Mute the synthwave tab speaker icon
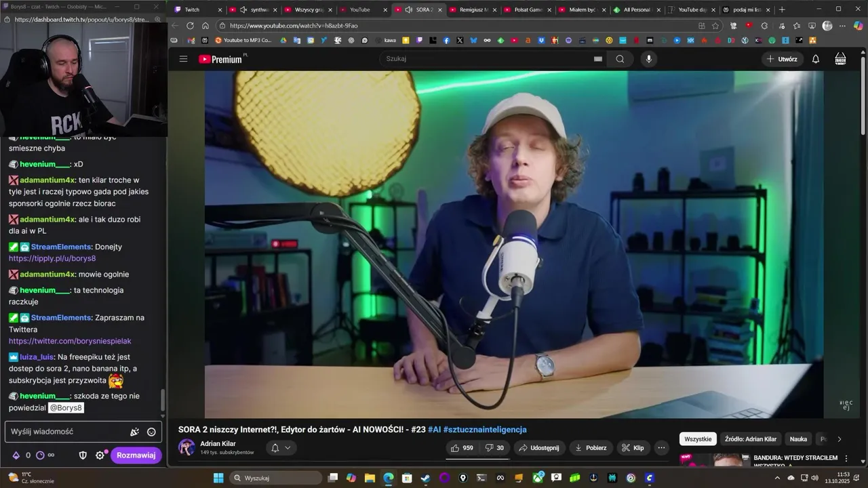The image size is (868, 488). pyautogui.click(x=244, y=9)
